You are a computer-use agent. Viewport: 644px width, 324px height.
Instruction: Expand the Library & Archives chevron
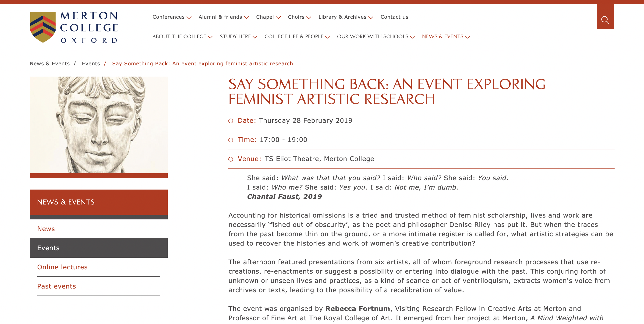tap(371, 17)
